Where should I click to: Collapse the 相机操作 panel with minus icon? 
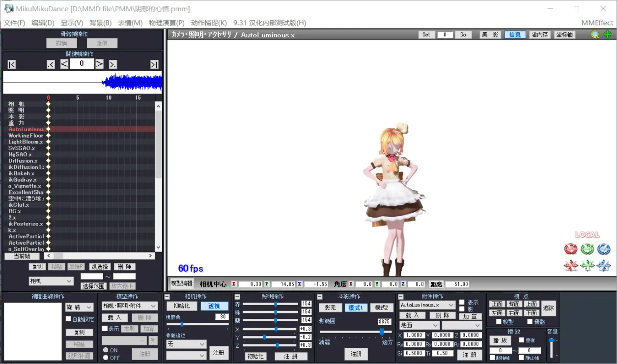[167, 297]
